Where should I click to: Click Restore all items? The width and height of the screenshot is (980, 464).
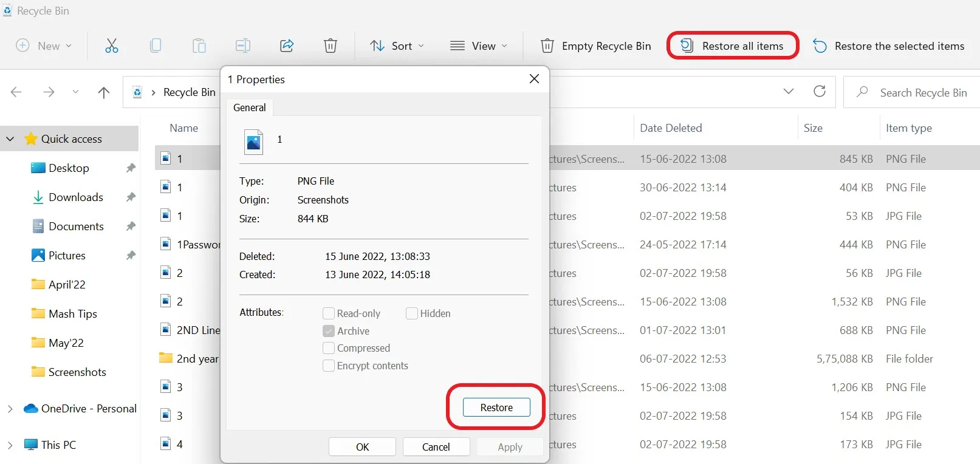point(732,46)
